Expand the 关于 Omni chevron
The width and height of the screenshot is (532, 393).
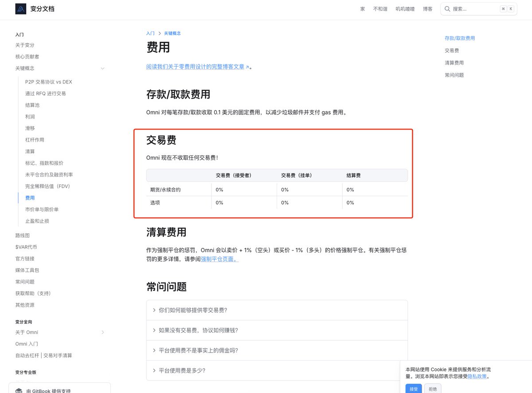(x=102, y=332)
